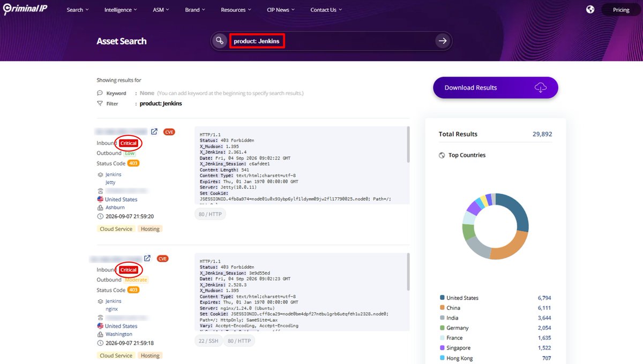Click the clock icon beside 2026-09-07 21:59:20

click(100, 216)
